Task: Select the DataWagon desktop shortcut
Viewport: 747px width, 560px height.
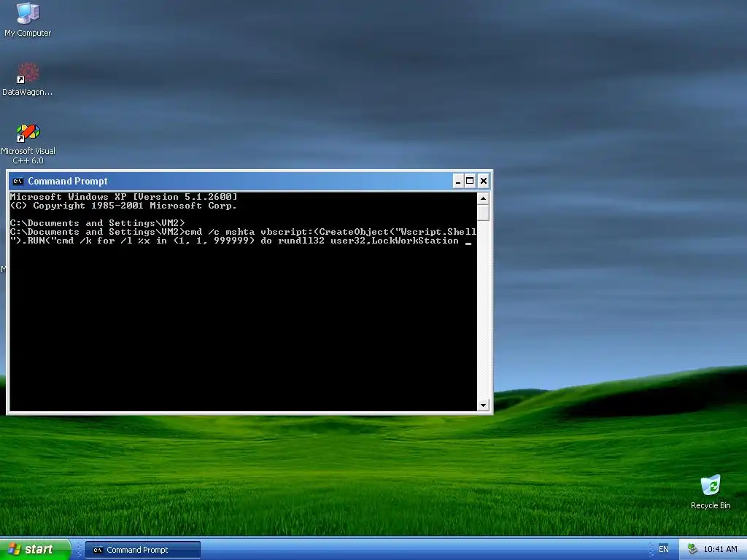Action: (28, 79)
